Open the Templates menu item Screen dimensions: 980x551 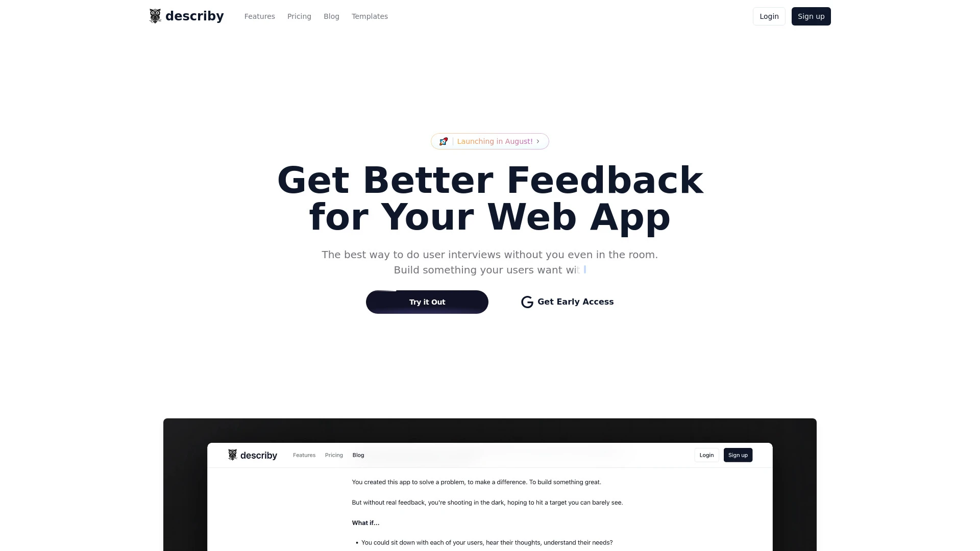tap(370, 16)
